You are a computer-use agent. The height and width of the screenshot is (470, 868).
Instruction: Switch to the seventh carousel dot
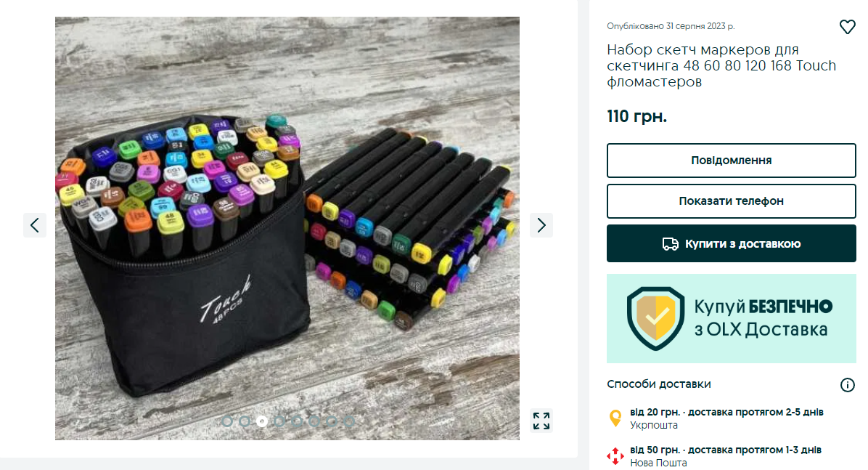pyautogui.click(x=332, y=421)
